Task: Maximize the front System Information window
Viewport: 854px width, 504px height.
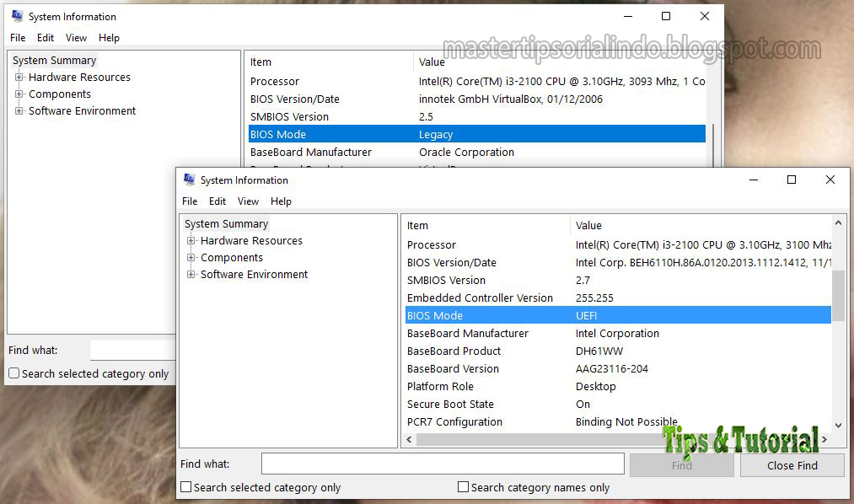Action: click(792, 180)
